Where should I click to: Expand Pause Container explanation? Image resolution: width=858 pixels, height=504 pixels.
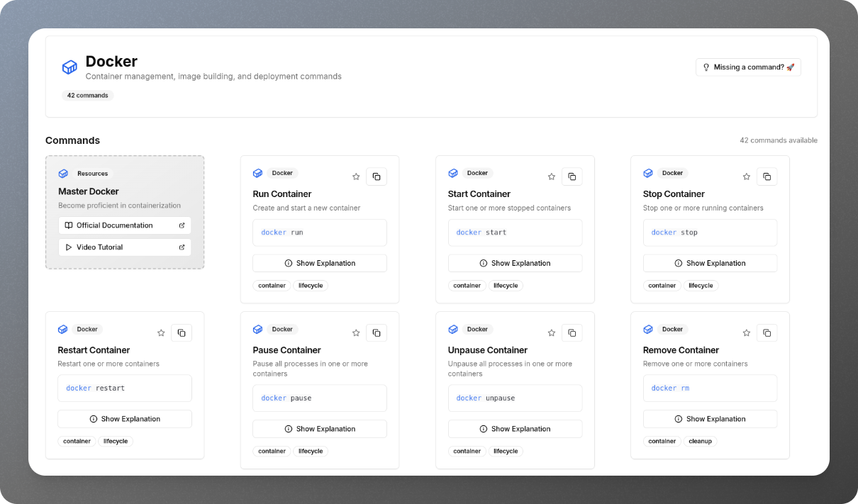[320, 429]
